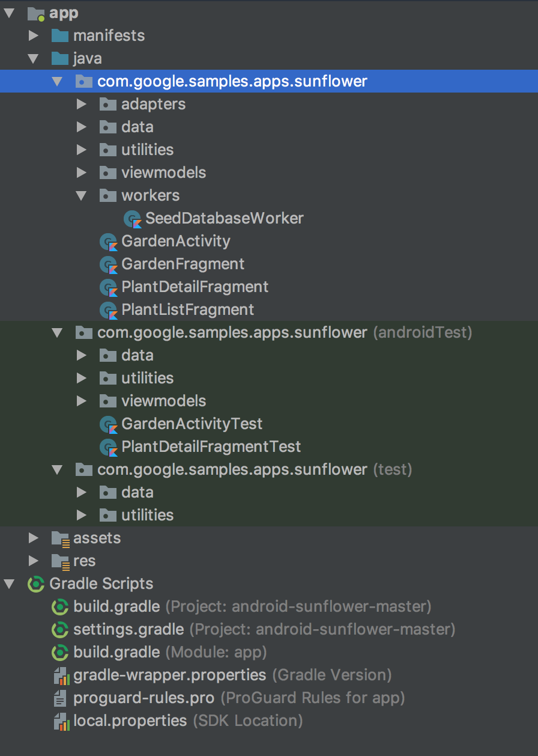538x756 pixels.
Task: Expand utilities arrow under the (test) package
Action: [82, 515]
